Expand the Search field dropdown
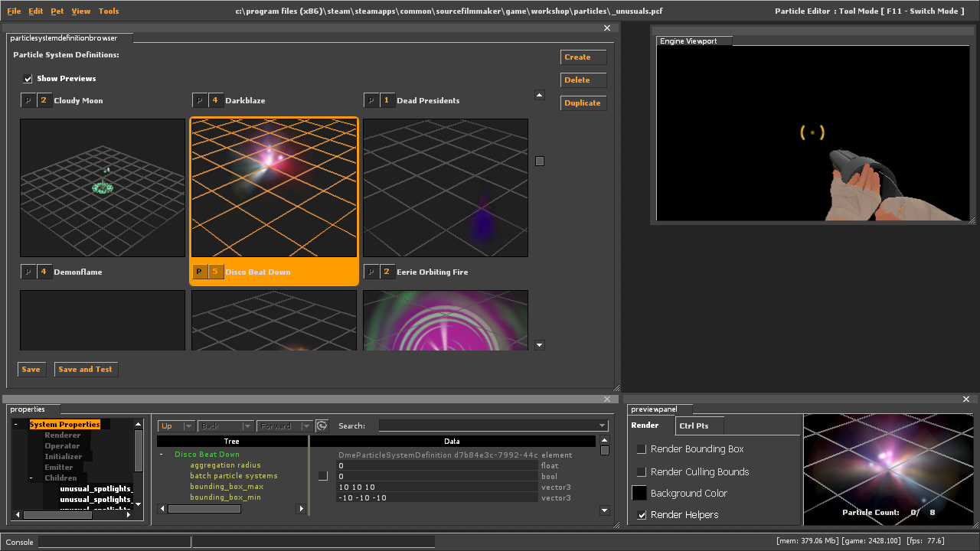 click(x=603, y=426)
